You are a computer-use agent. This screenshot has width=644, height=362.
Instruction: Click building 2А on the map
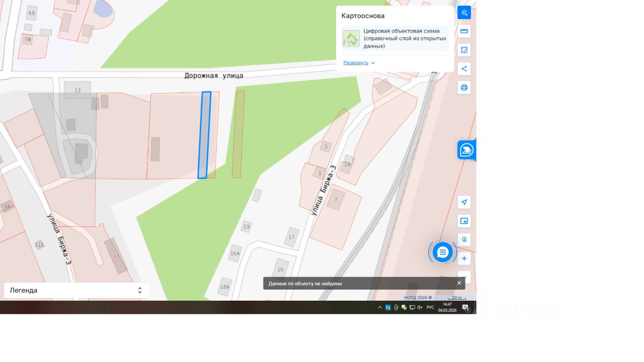click(x=347, y=164)
